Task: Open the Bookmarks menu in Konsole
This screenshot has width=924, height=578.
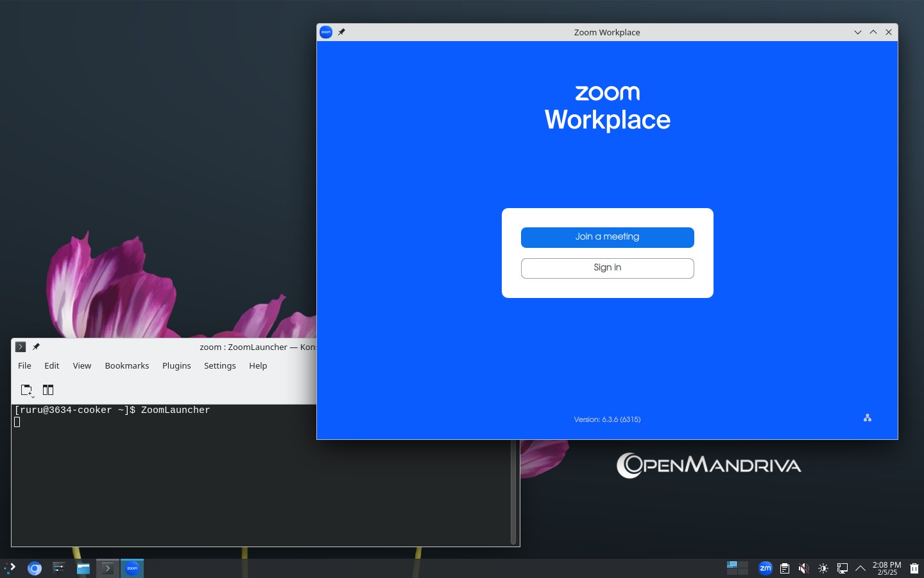Action: coord(126,365)
